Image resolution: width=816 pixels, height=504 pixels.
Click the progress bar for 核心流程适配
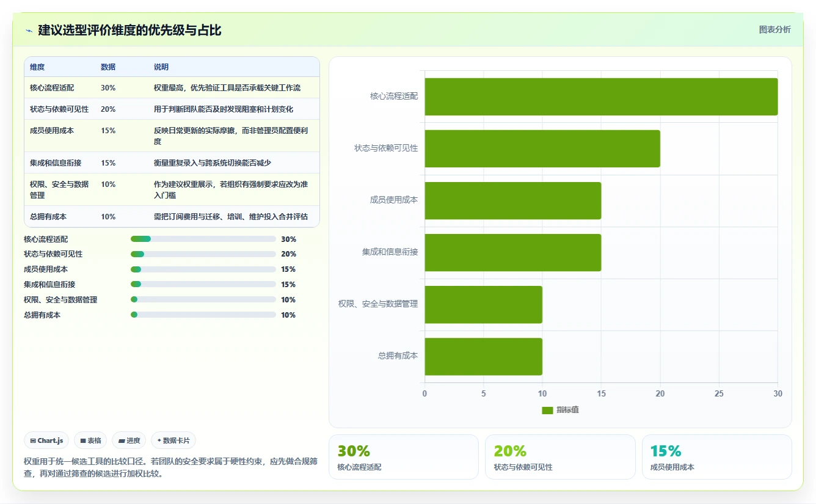[203, 239]
